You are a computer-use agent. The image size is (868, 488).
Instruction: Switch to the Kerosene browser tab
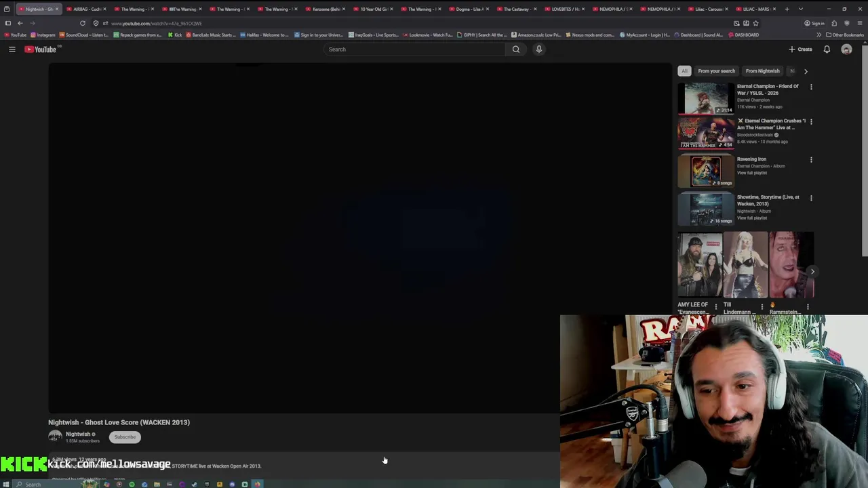click(325, 9)
